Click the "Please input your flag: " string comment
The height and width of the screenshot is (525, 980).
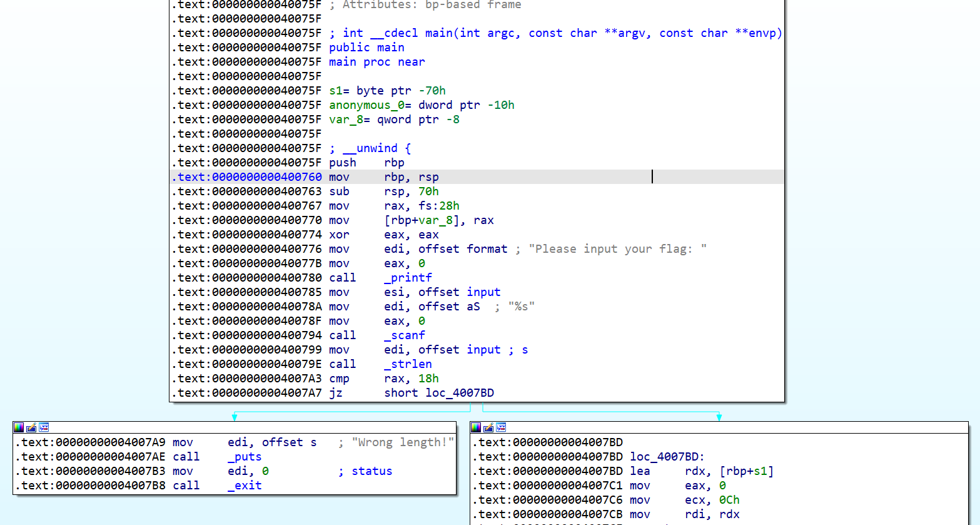[x=618, y=249]
